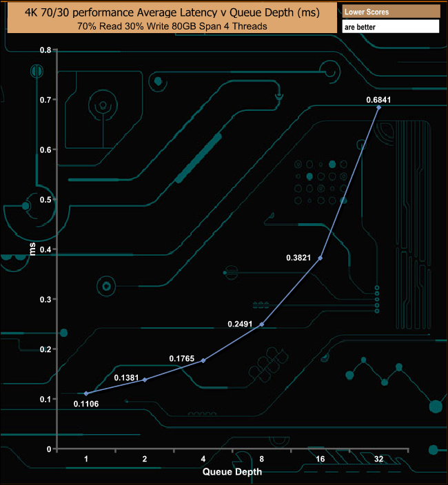Click the x-axis category label 1

pyautogui.click(x=86, y=459)
